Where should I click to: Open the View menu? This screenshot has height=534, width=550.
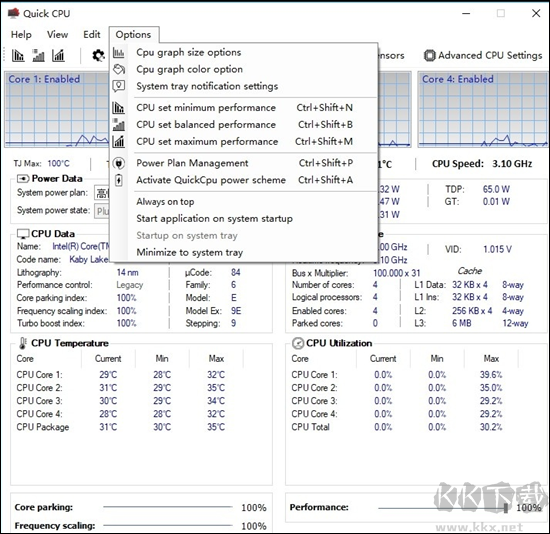tap(58, 34)
